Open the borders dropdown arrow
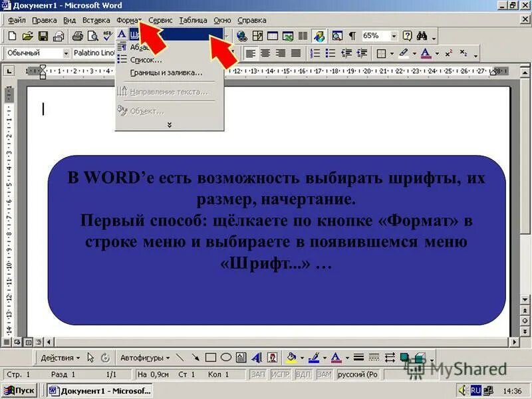 pos(392,54)
